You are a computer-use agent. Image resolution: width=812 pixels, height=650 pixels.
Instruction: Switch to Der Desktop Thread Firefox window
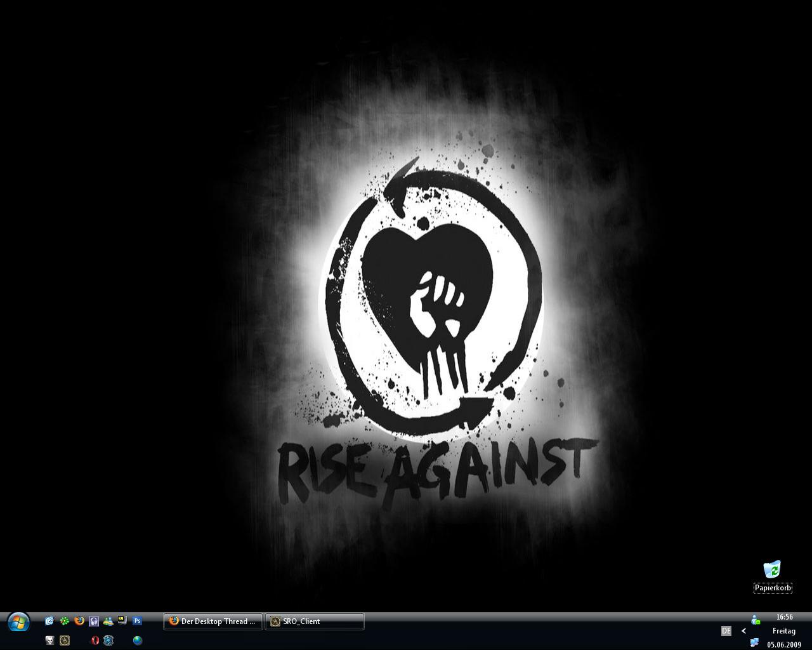(x=213, y=621)
